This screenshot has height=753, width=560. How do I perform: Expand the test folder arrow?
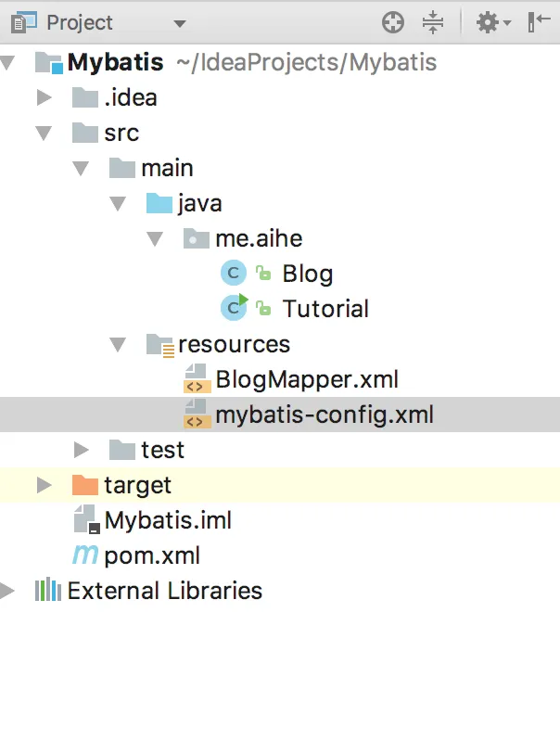click(x=82, y=450)
